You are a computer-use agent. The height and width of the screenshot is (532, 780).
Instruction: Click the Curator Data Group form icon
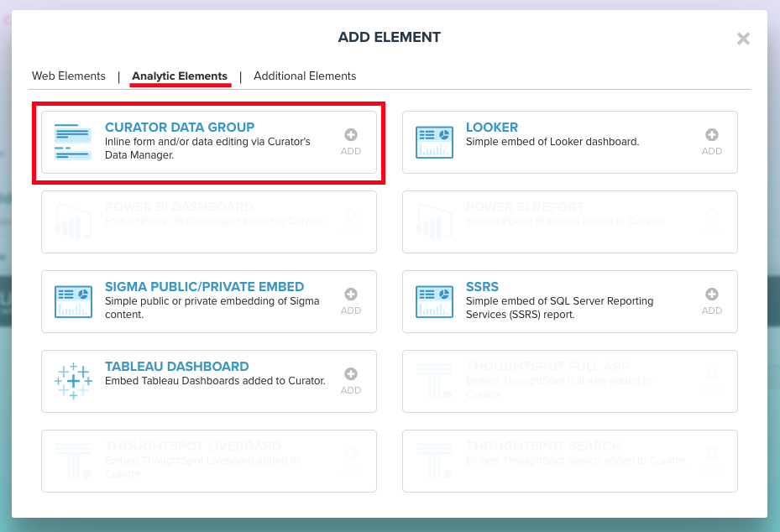[72, 141]
